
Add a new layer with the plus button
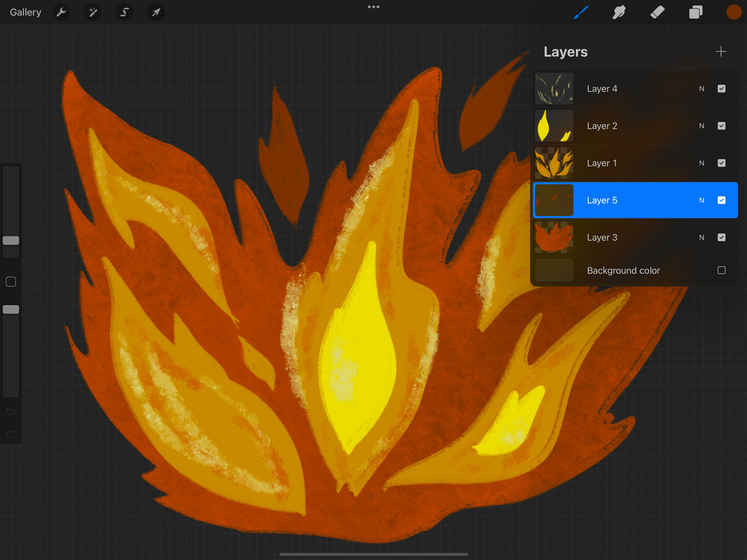click(x=721, y=51)
